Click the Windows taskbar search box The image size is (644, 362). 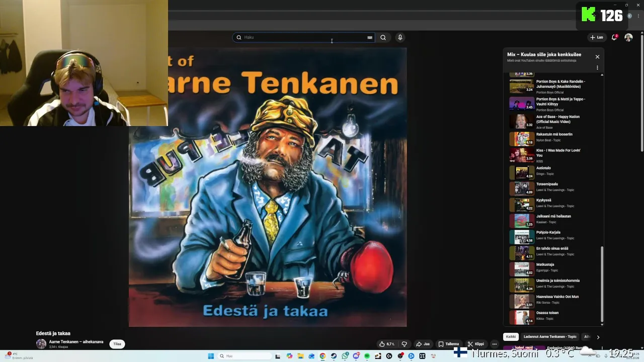pyautogui.click(x=245, y=356)
